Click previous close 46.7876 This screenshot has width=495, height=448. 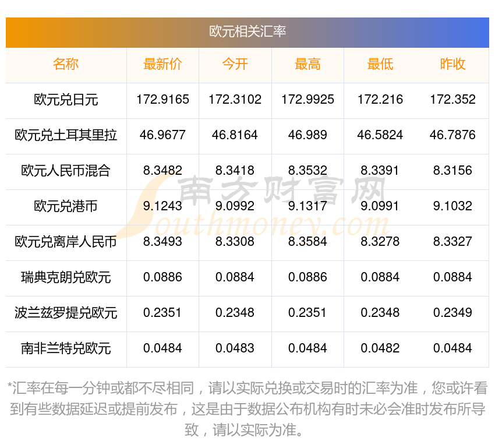pyautogui.click(x=452, y=135)
